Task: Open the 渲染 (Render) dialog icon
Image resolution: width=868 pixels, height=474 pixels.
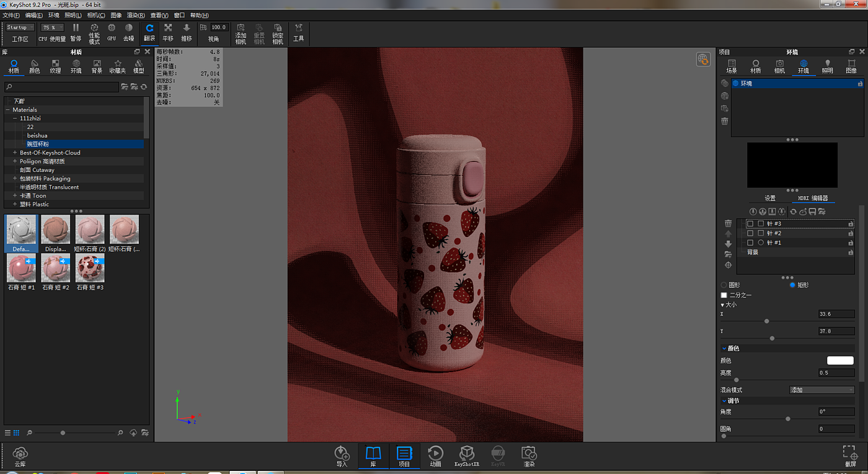Action: pyautogui.click(x=528, y=453)
